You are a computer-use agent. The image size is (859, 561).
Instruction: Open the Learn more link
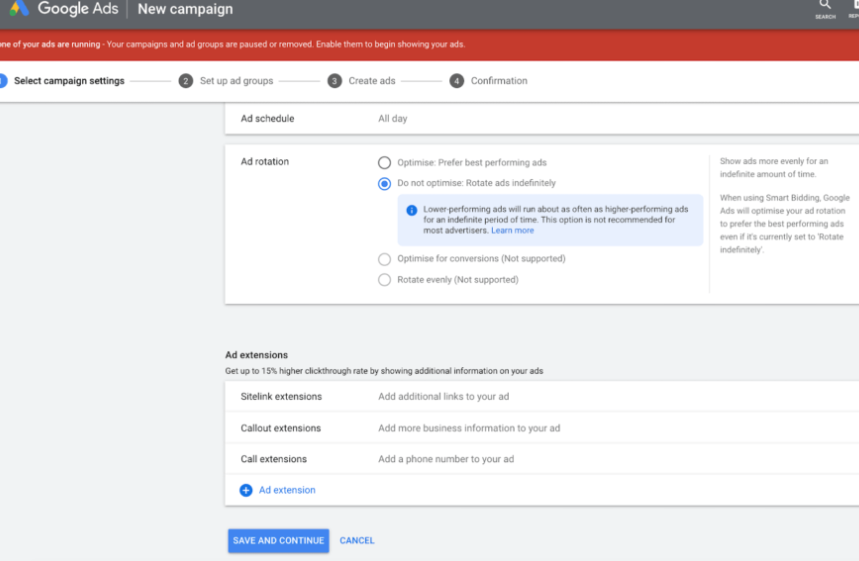coord(512,231)
